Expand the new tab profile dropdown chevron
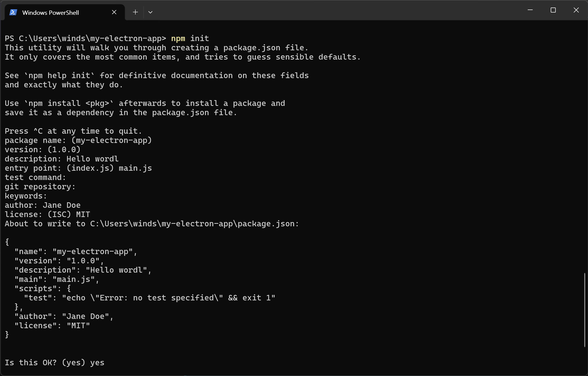This screenshot has height=376, width=588. [150, 12]
